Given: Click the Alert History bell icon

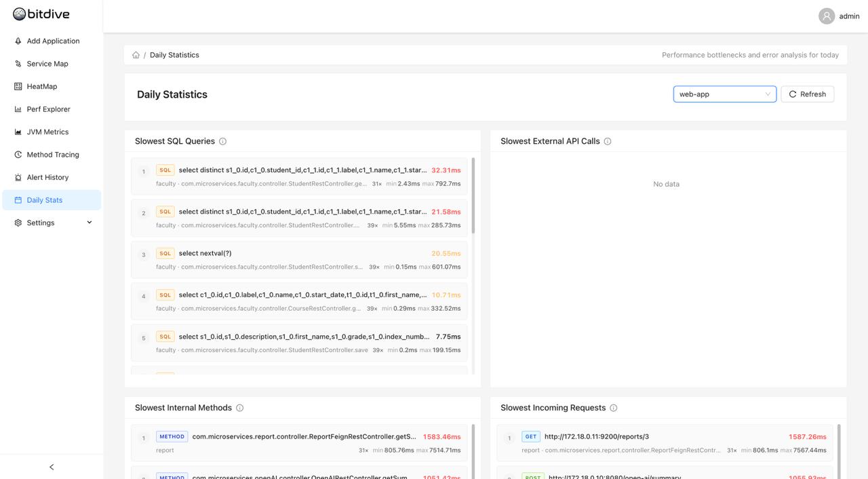Looking at the screenshot, I should (x=18, y=177).
